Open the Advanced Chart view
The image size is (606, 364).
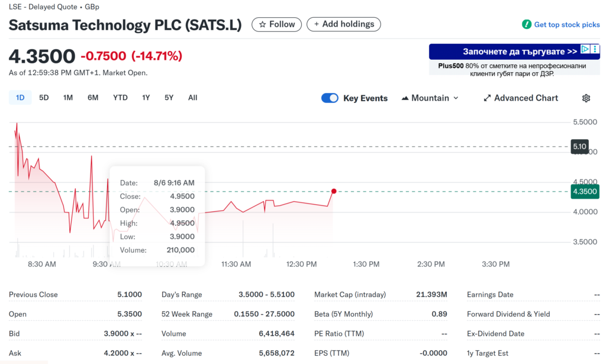coord(521,98)
